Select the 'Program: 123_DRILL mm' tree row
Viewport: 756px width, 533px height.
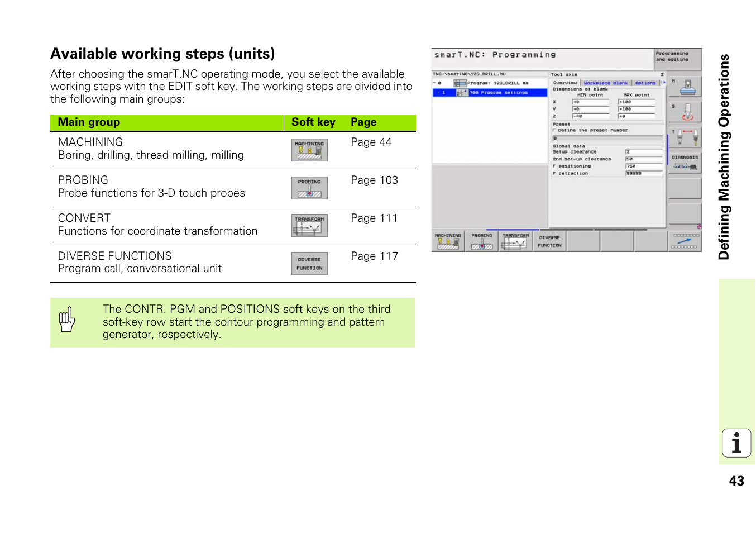pyautogui.click(x=490, y=83)
